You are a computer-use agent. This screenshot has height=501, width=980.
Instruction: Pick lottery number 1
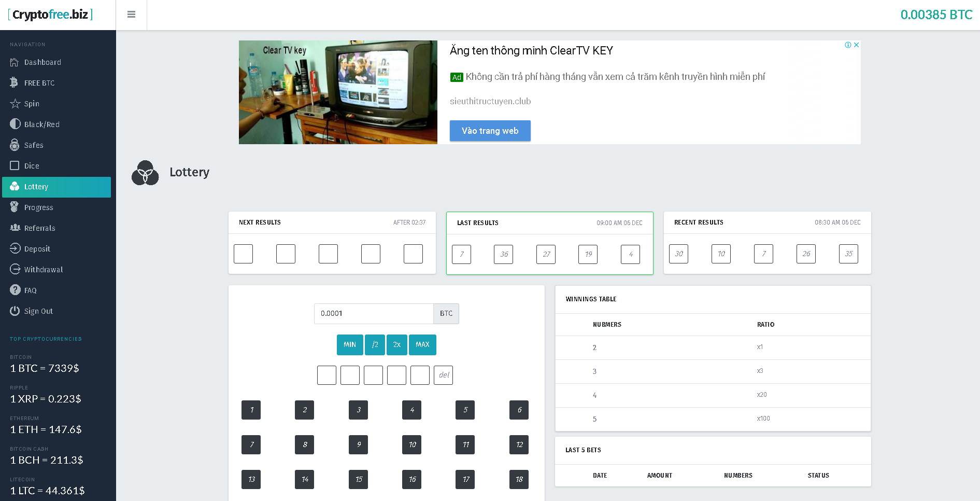pyautogui.click(x=251, y=410)
